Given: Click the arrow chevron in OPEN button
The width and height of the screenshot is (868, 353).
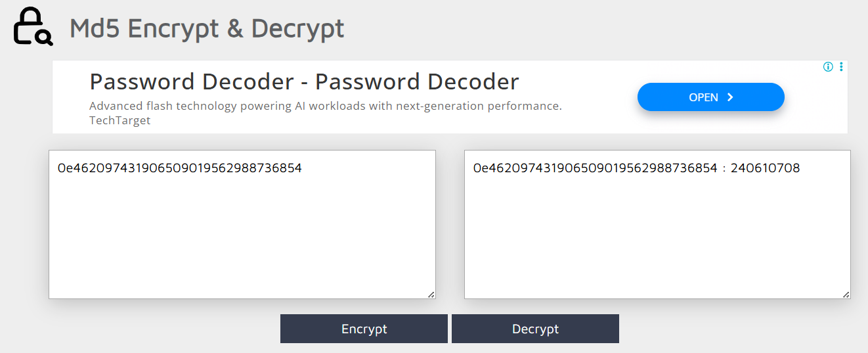Looking at the screenshot, I should [x=730, y=97].
